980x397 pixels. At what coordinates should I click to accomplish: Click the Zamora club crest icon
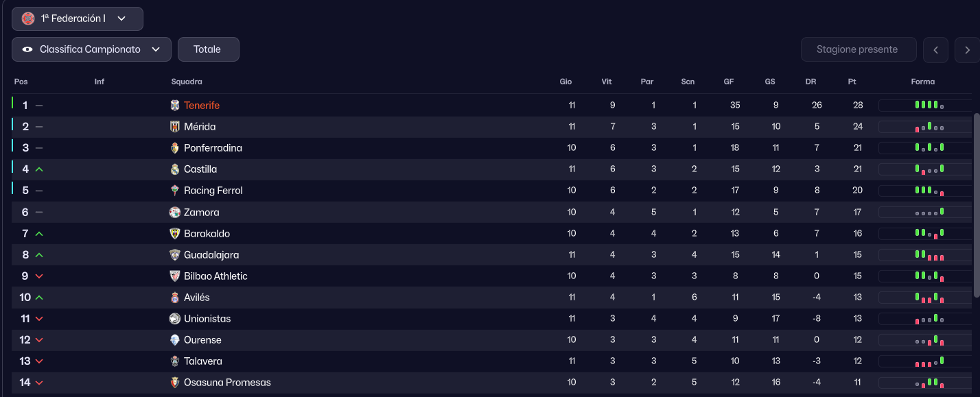click(x=174, y=213)
